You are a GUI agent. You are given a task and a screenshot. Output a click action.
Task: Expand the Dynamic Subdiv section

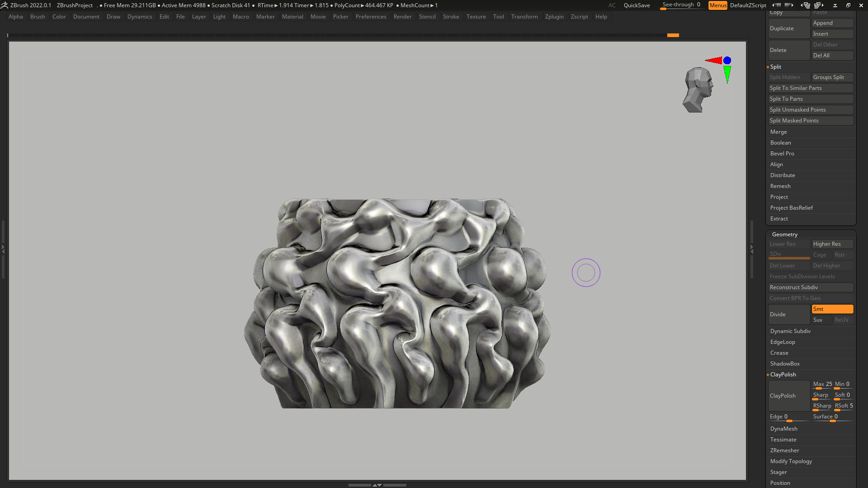[x=790, y=331]
